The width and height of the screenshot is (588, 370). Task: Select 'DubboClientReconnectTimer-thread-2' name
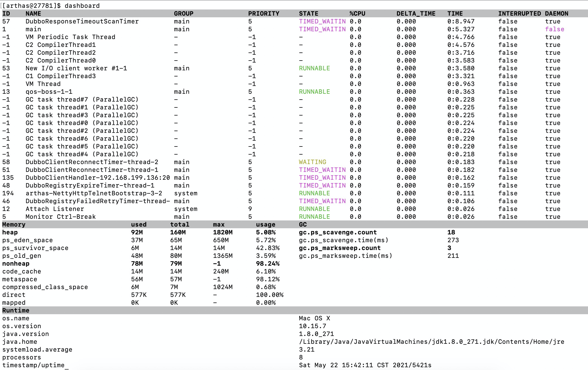pos(92,162)
